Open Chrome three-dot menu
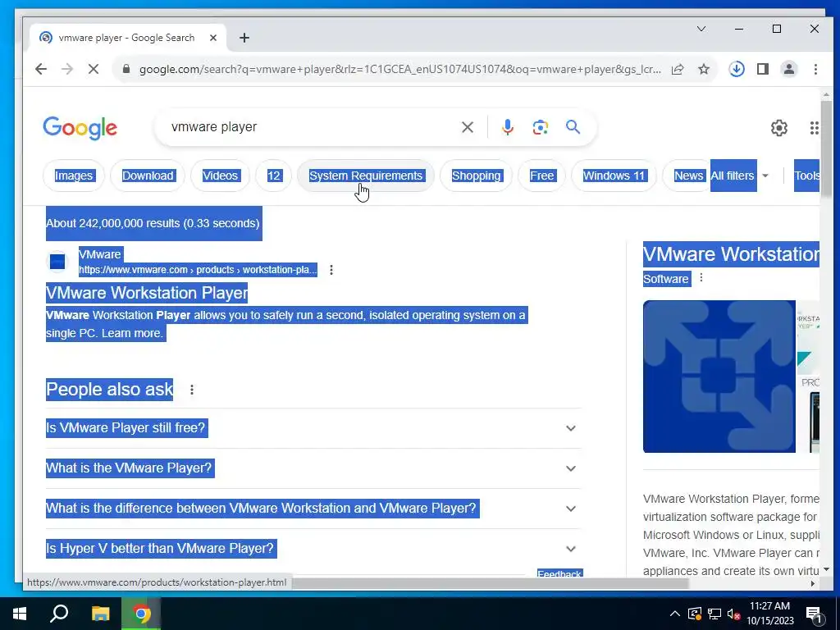This screenshot has width=840, height=630. pos(815,69)
